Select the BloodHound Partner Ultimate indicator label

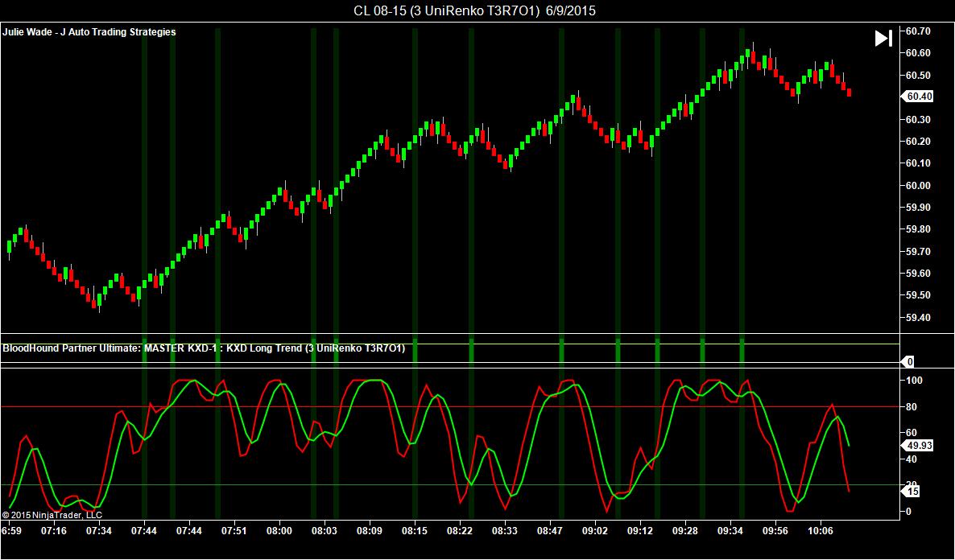click(204, 348)
